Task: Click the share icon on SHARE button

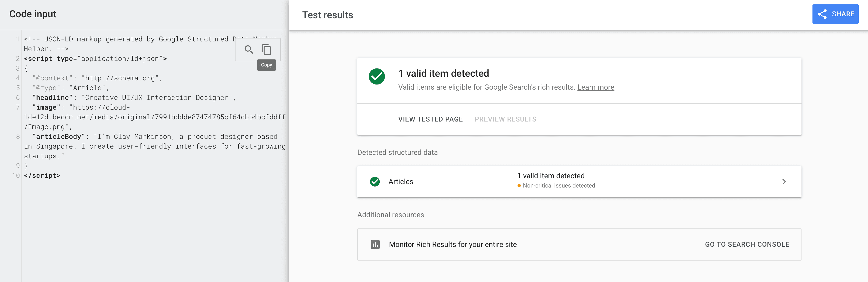Action: [x=822, y=14]
